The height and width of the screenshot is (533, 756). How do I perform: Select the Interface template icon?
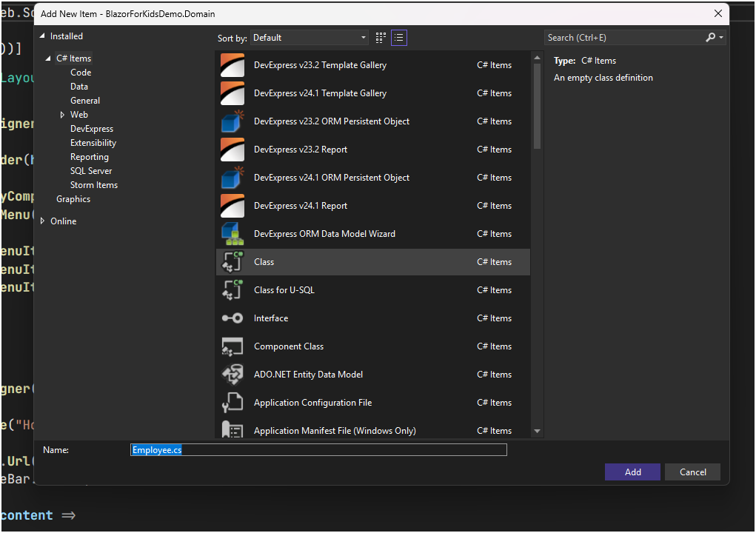tap(233, 318)
